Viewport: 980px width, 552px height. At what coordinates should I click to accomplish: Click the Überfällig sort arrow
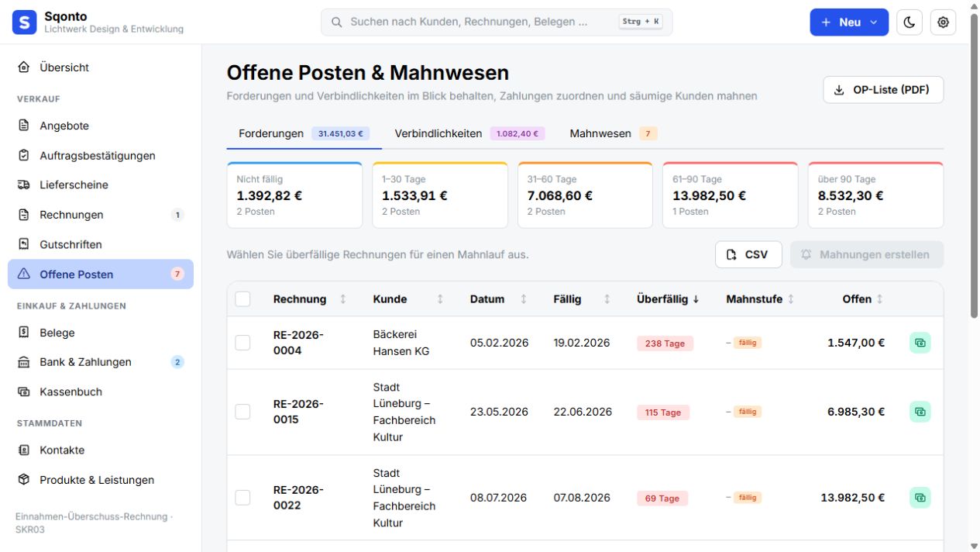[x=696, y=299]
